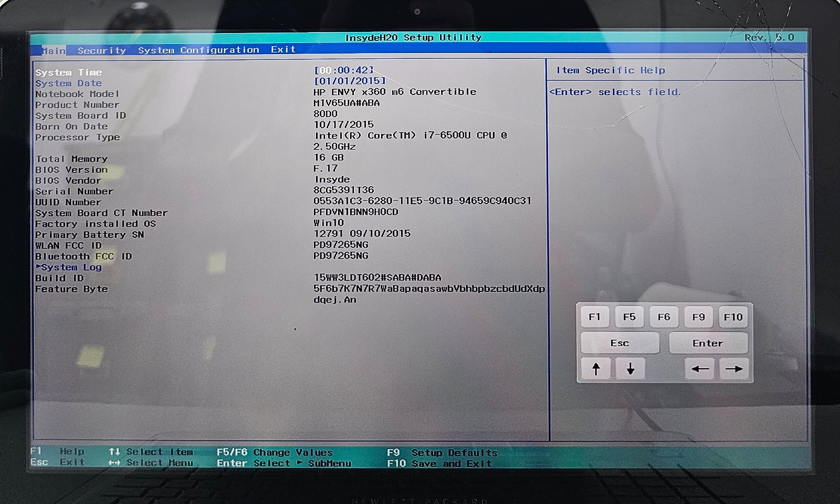Click the Serial Number label
The width and height of the screenshot is (840, 504).
75,192
